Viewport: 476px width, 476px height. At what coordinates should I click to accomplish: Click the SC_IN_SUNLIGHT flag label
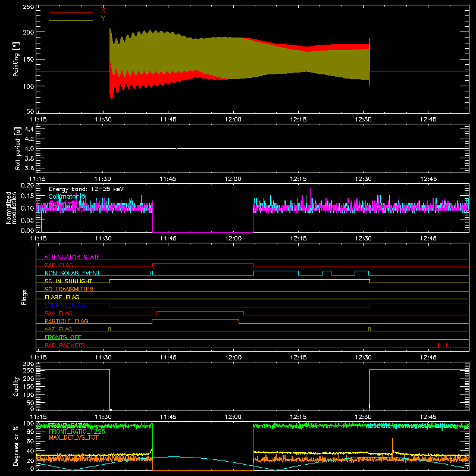[x=68, y=281]
